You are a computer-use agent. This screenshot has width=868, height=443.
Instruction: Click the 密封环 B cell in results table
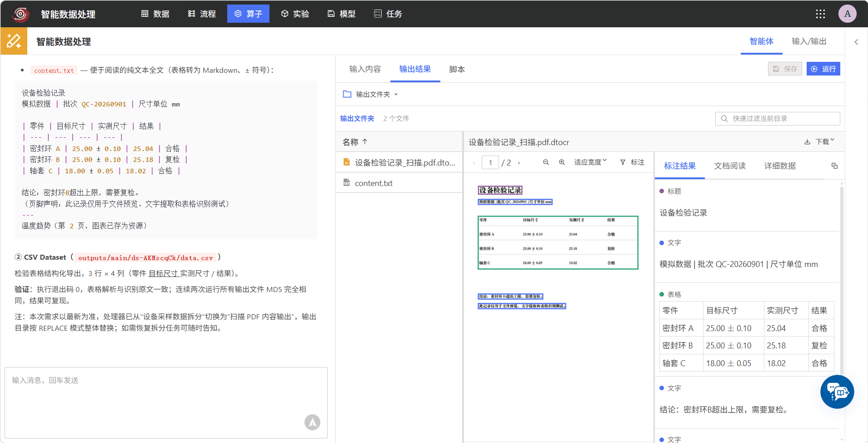pyautogui.click(x=680, y=346)
